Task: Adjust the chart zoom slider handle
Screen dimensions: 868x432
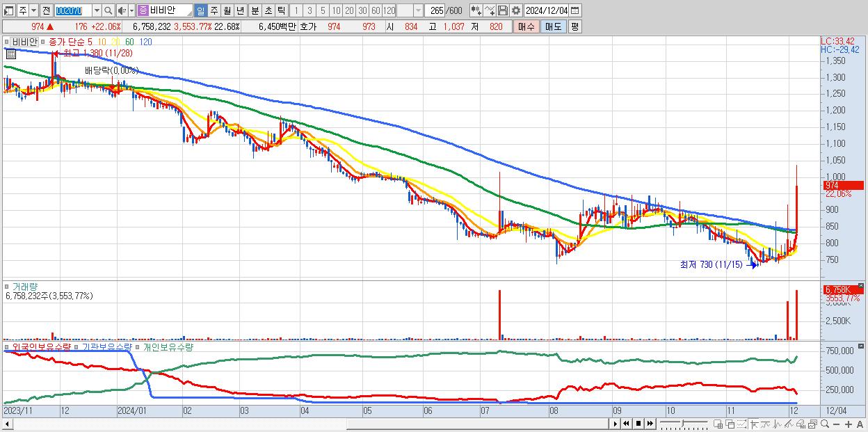Action: point(682,422)
